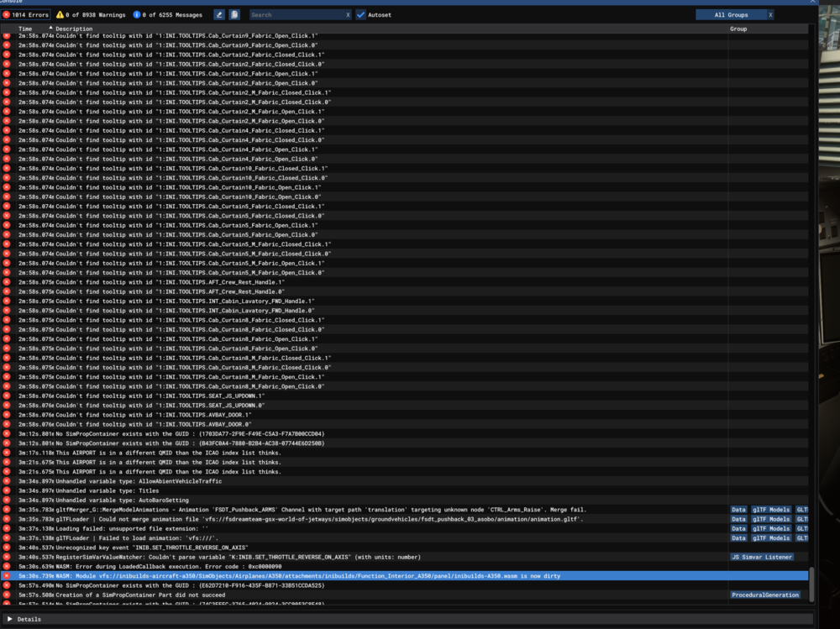840x629 pixels.
Task: Click the blue info icon beside the message count
Action: [137, 14]
